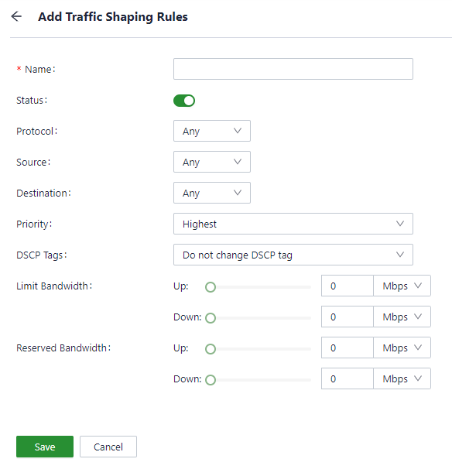Click the Limit Bandwidth label

[54, 286]
